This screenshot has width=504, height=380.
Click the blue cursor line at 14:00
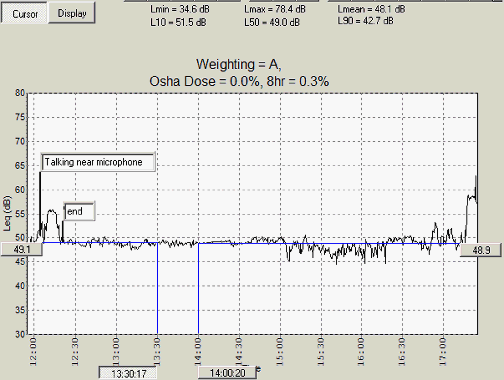click(199, 288)
